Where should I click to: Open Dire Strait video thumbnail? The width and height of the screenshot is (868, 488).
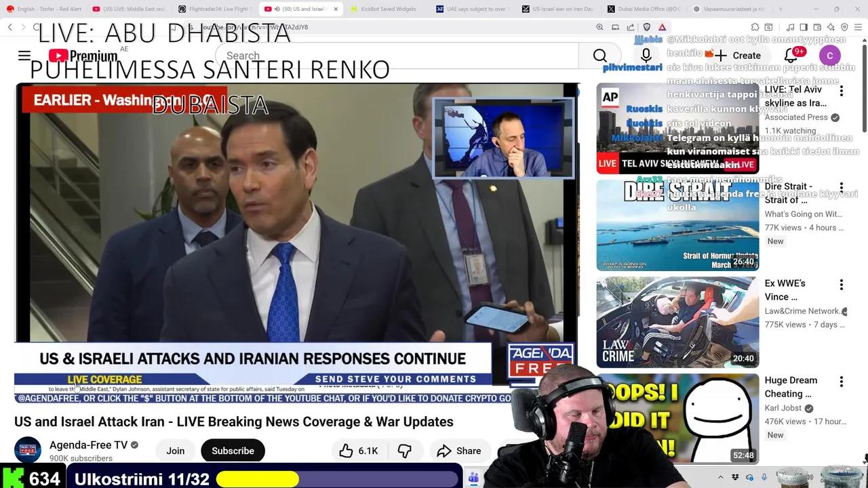(677, 225)
